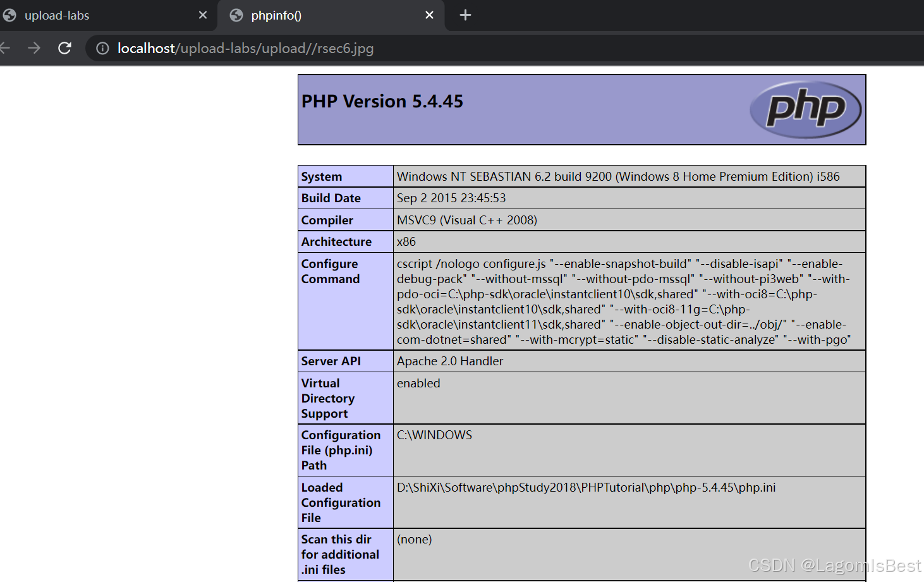Click the address bar URL
Screen dimensions: 924x582
coord(245,49)
